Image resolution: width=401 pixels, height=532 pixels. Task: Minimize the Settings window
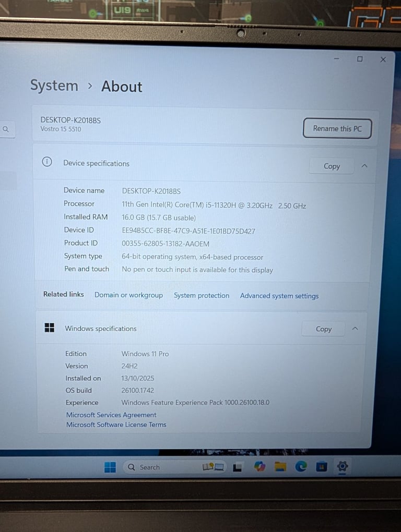coord(336,59)
